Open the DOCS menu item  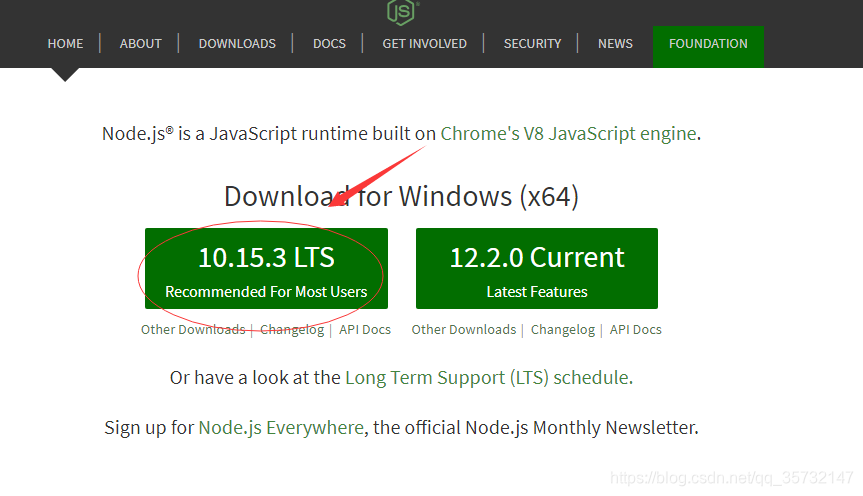point(329,43)
